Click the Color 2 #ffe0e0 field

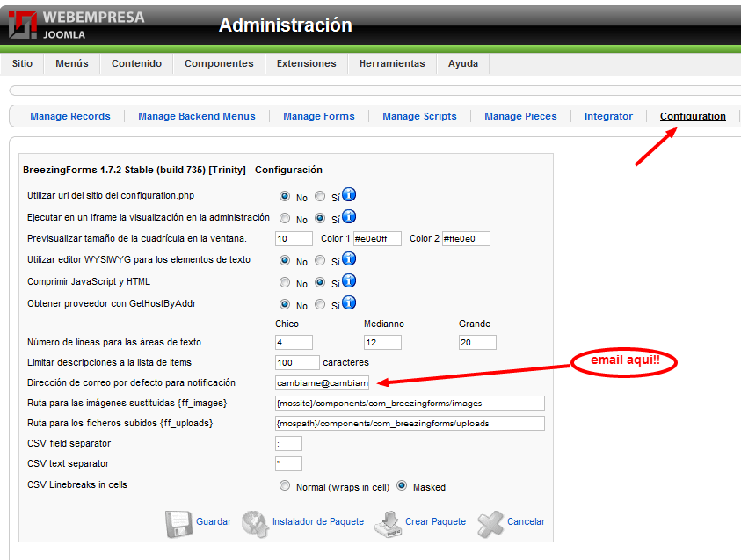(466, 238)
